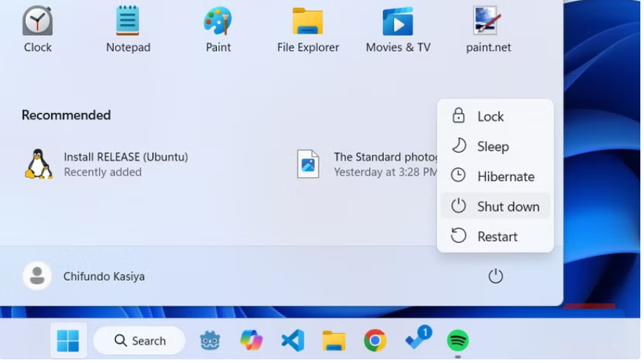This screenshot has height=363, width=644.
Task: Open paint.net from pinned apps
Action: [x=489, y=29]
